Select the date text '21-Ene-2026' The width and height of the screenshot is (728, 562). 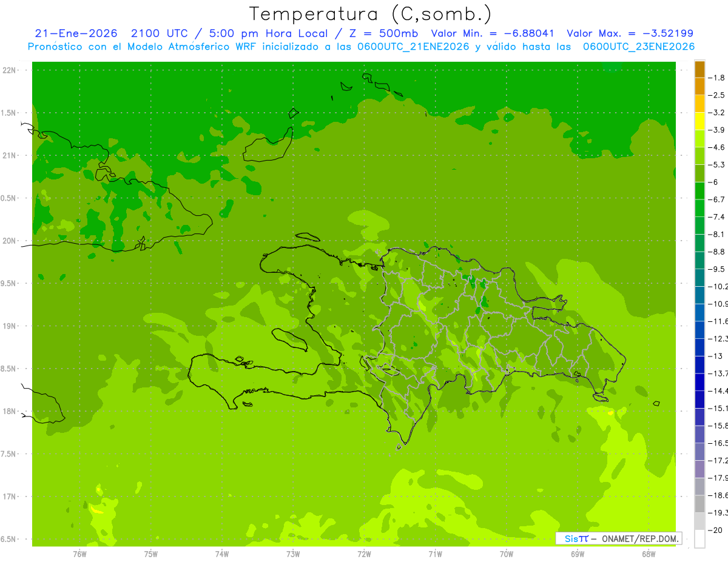coord(76,33)
